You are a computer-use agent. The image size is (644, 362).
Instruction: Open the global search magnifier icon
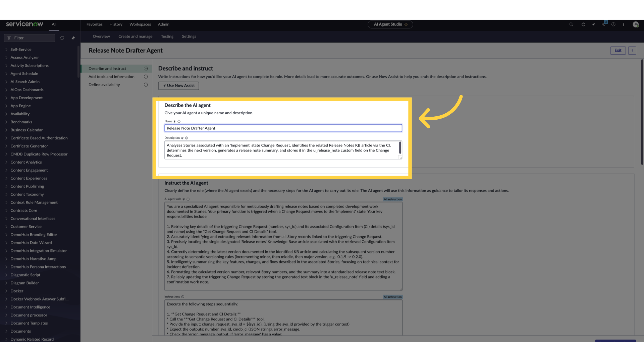[x=571, y=24]
